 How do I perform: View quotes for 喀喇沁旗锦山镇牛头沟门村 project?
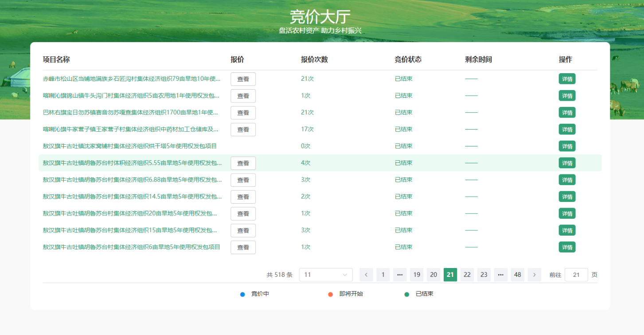[243, 96]
